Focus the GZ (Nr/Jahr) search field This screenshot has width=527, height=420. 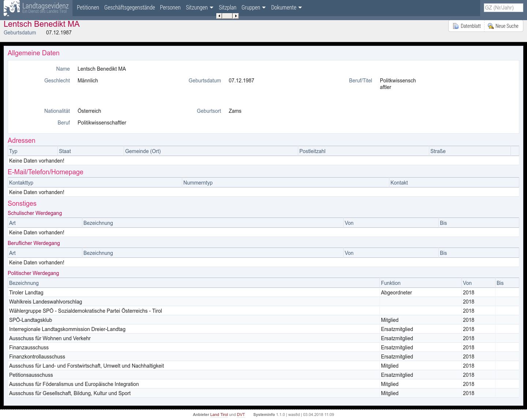[503, 7]
